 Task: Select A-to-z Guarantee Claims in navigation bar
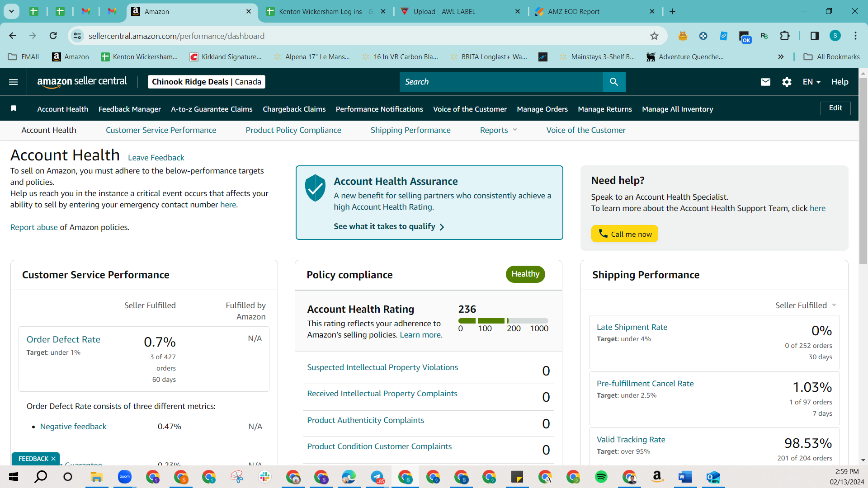click(212, 109)
